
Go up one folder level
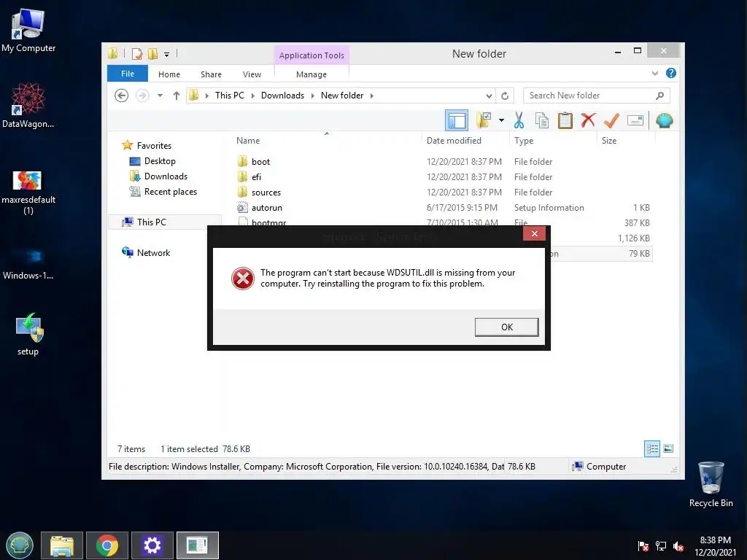coord(177,96)
